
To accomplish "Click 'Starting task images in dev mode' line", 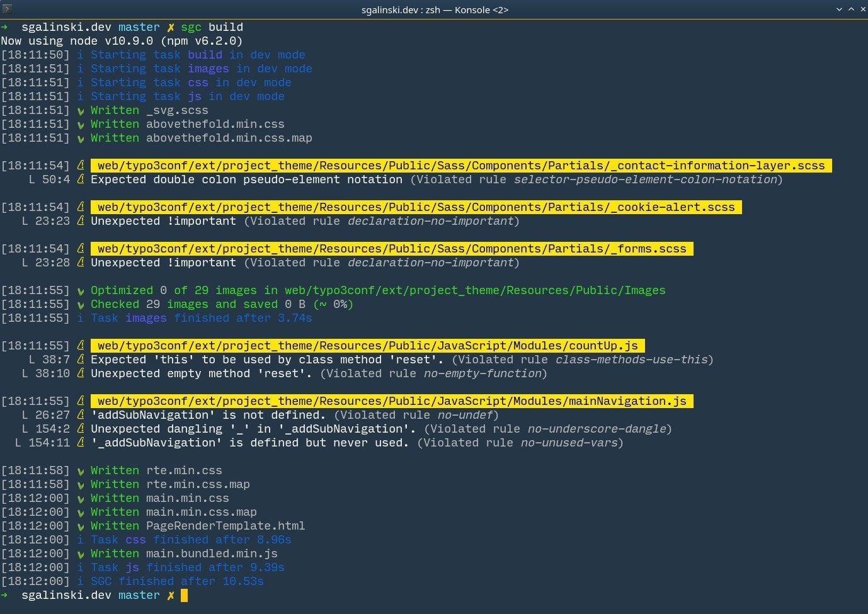I will (202, 69).
